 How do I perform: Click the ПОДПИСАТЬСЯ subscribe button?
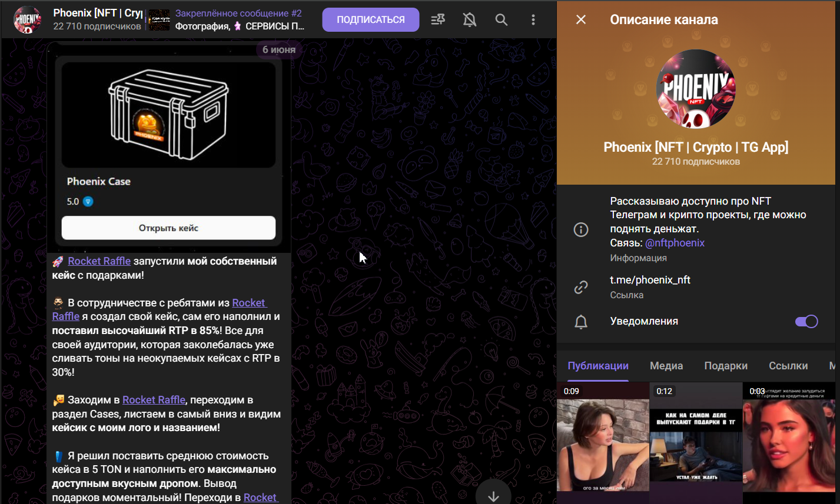(371, 20)
